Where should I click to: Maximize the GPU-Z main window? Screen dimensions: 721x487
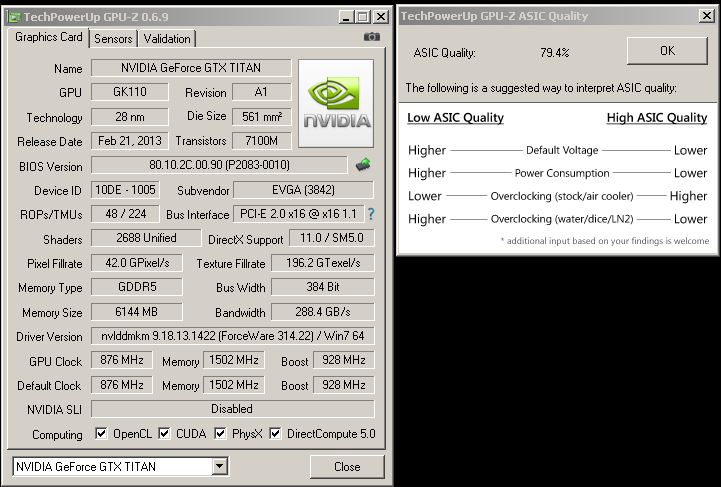coord(363,17)
